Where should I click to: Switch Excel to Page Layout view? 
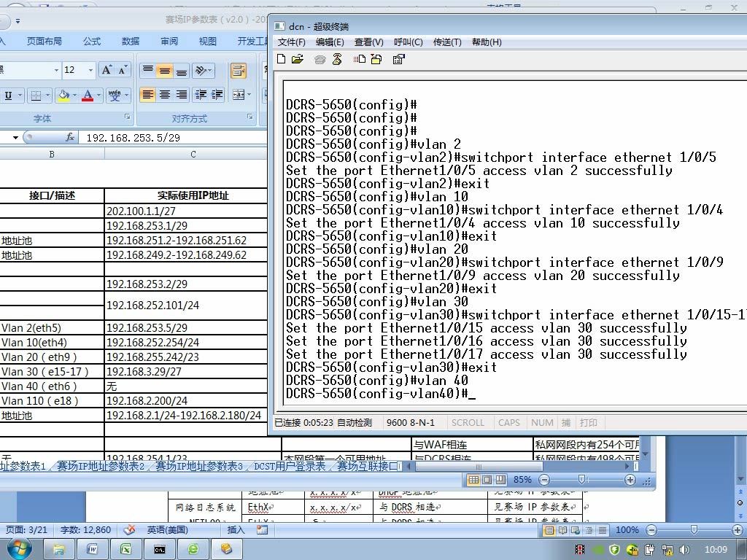tap(487, 480)
